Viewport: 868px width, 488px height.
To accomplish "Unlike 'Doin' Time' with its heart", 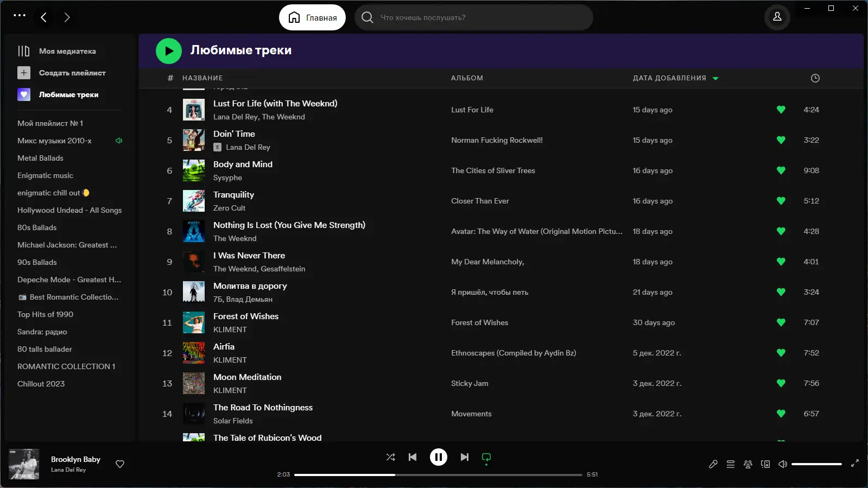I will point(781,140).
